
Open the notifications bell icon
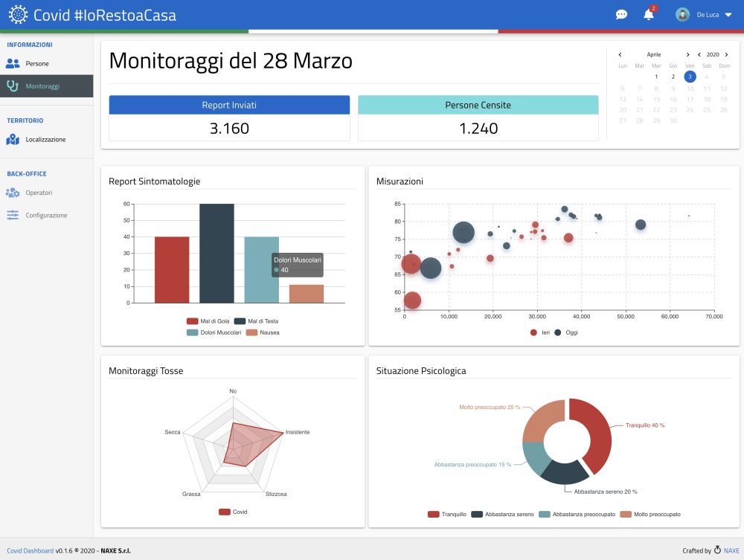647,14
